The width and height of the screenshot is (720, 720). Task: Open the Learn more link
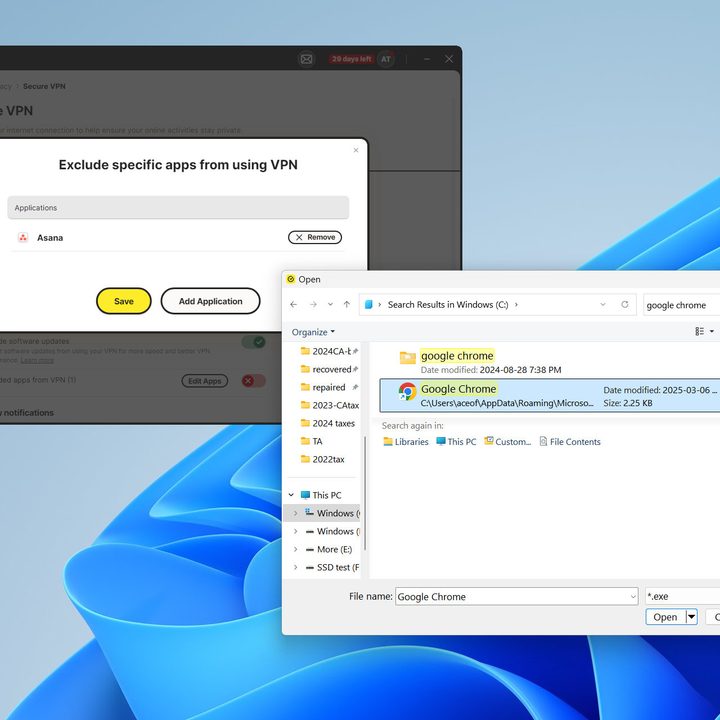point(37,360)
